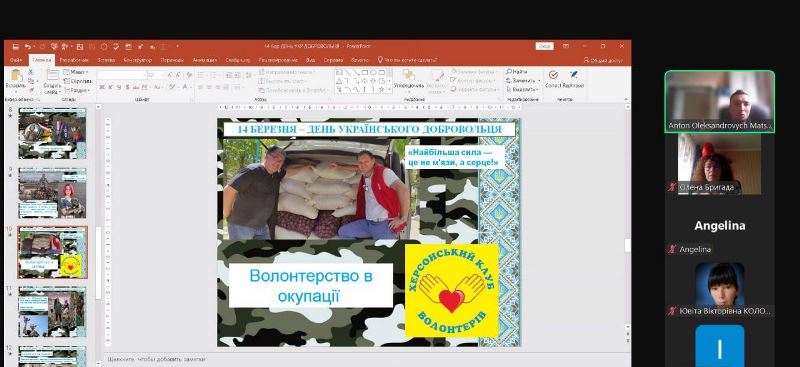This screenshot has width=800, height=367.
Task: Increase font size button
Action: [x=170, y=75]
